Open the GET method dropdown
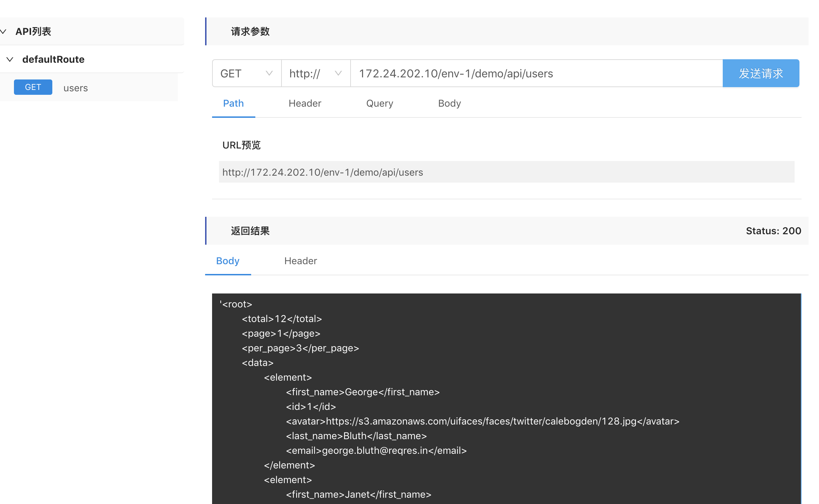This screenshot has width=819, height=504. click(x=246, y=74)
